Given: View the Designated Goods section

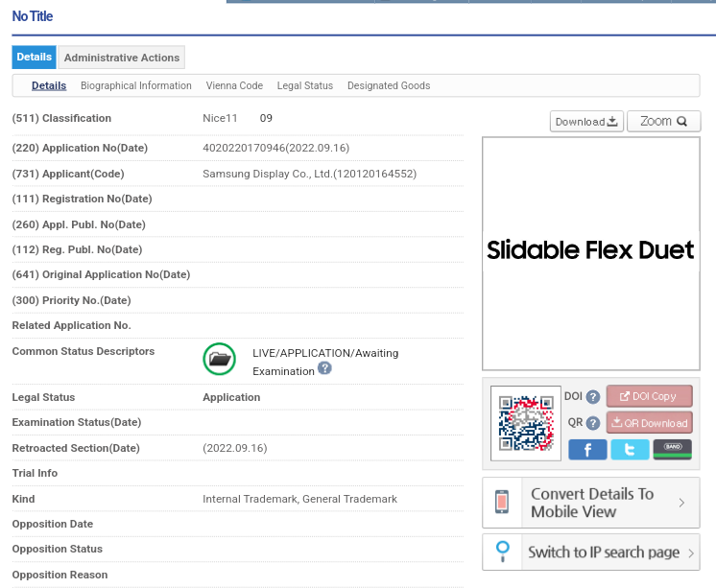Looking at the screenshot, I should click(389, 85).
